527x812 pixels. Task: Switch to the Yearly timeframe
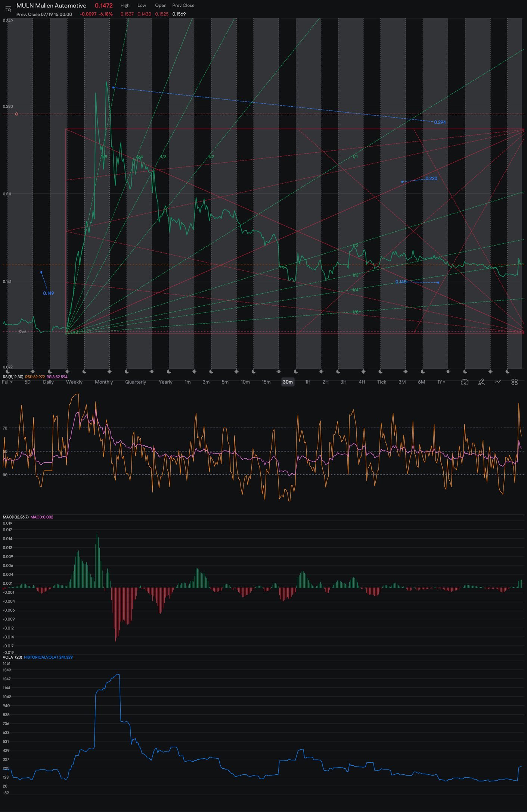point(165,382)
